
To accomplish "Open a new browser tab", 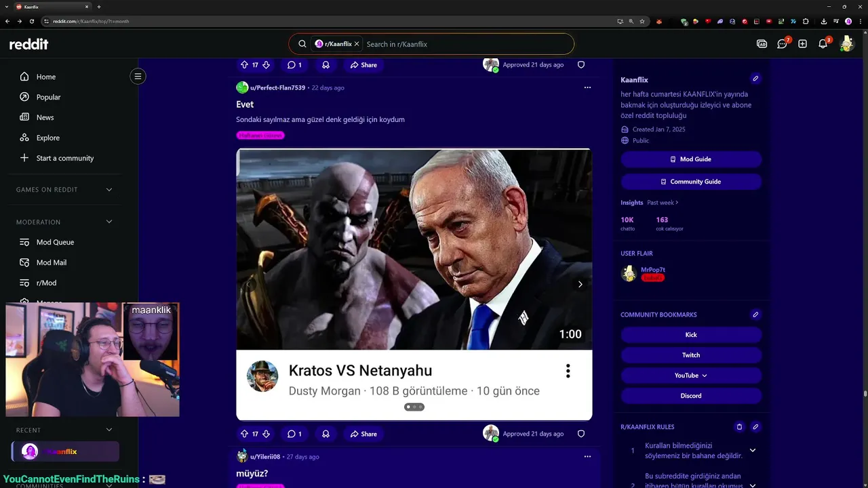I will coord(99,7).
